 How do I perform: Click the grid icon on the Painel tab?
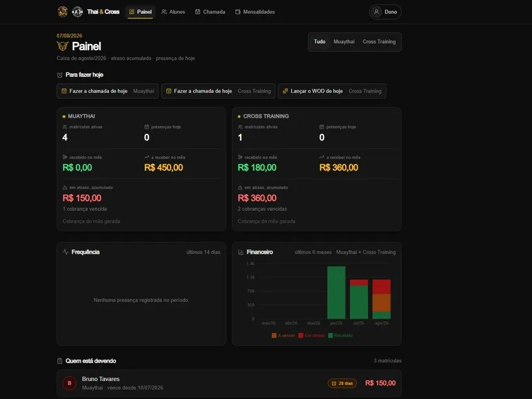(x=132, y=12)
